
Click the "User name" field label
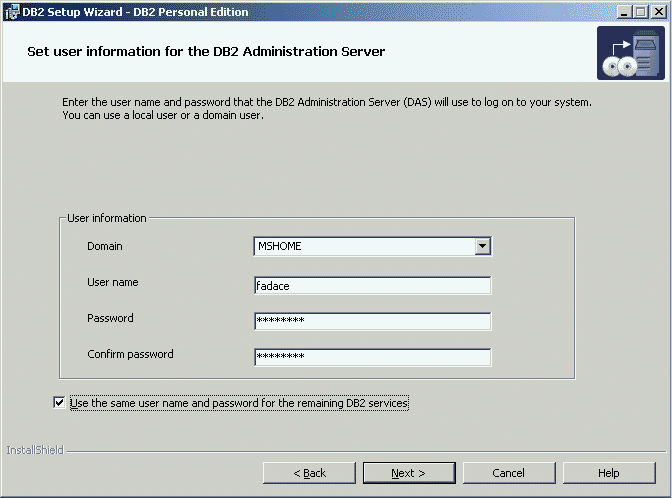point(113,282)
